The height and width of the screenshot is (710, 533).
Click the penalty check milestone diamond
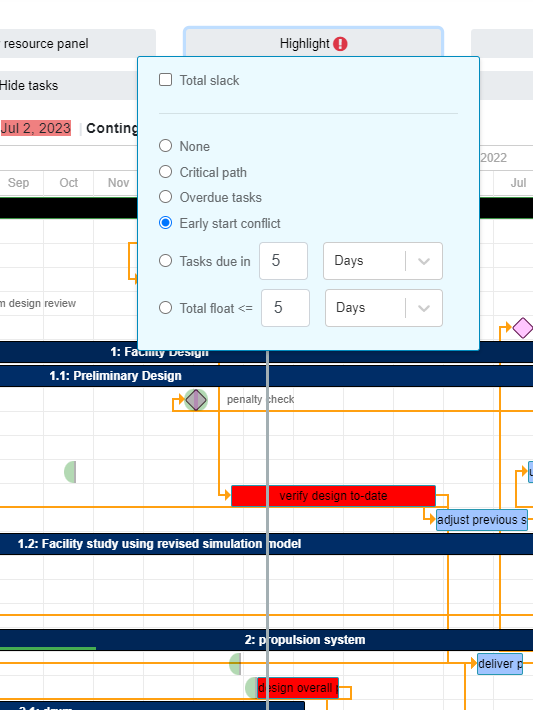coord(196,400)
